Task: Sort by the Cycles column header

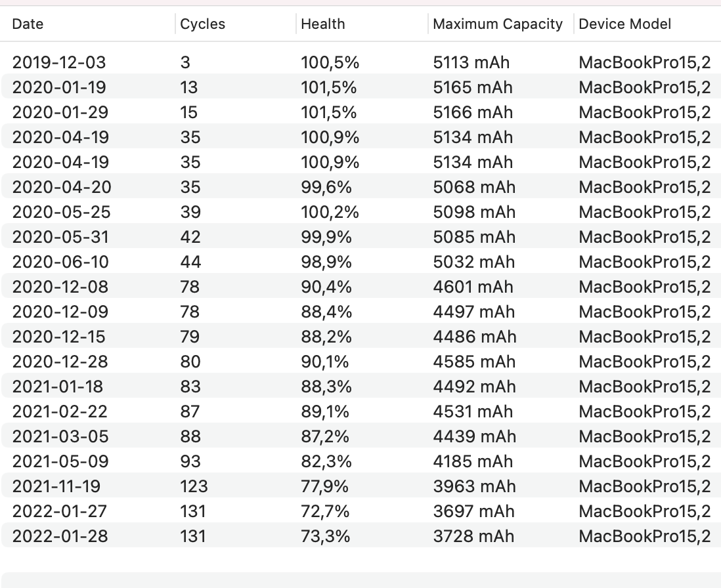Action: pos(236,24)
